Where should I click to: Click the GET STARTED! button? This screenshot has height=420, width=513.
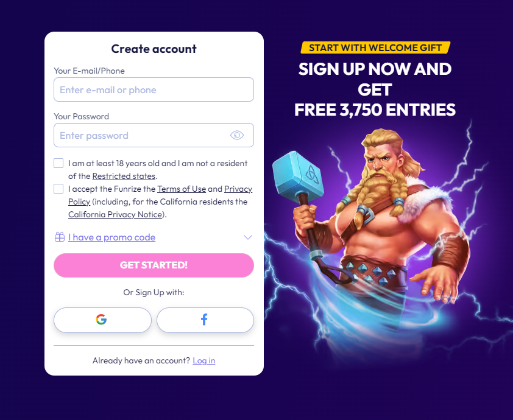coord(154,265)
